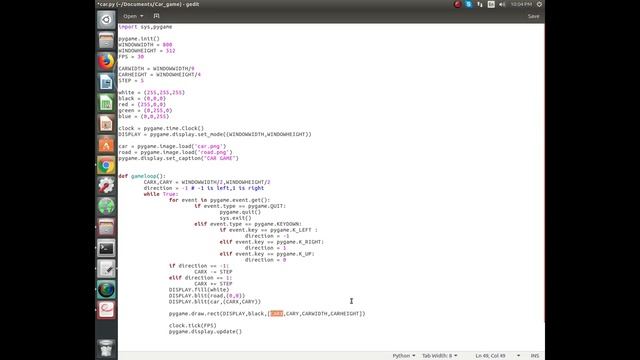Image resolution: width=640 pixels, height=360 pixels.
Task: Open LibreOffice Writer from the dock
Action: click(x=106, y=82)
